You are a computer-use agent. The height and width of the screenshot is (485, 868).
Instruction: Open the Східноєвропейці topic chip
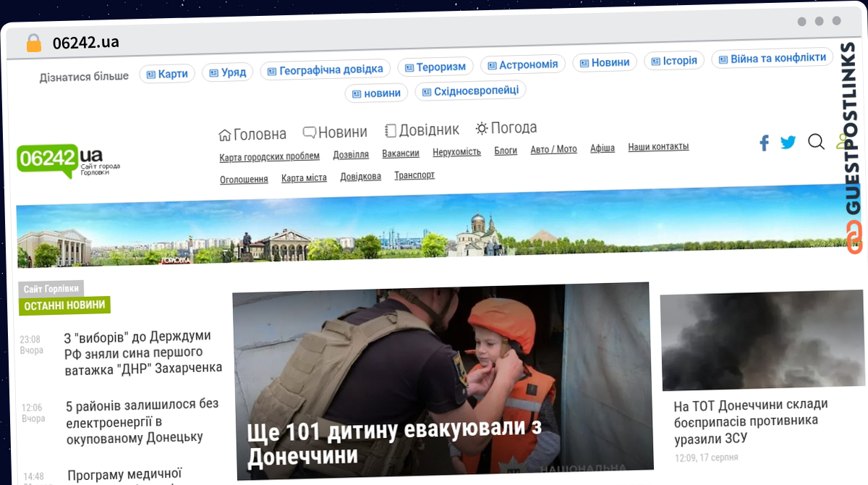coord(471,91)
